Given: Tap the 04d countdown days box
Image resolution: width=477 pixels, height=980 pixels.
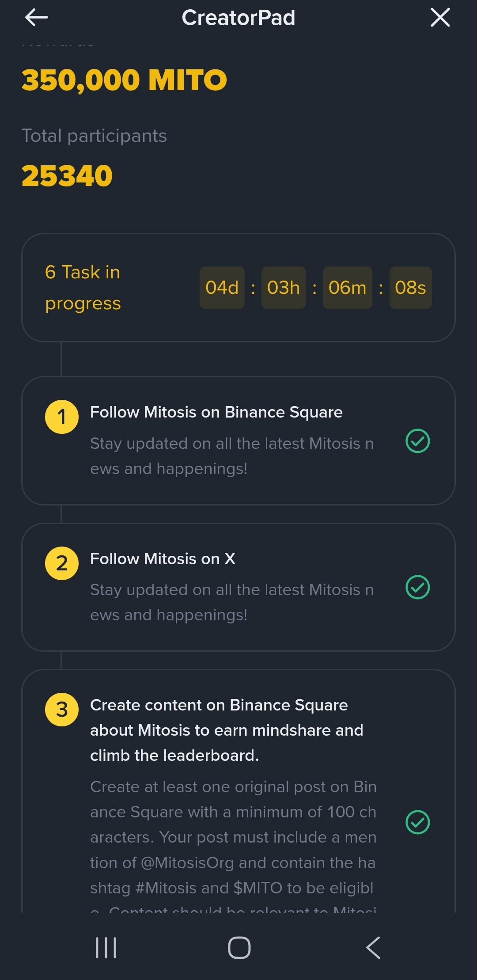Looking at the screenshot, I should [222, 288].
